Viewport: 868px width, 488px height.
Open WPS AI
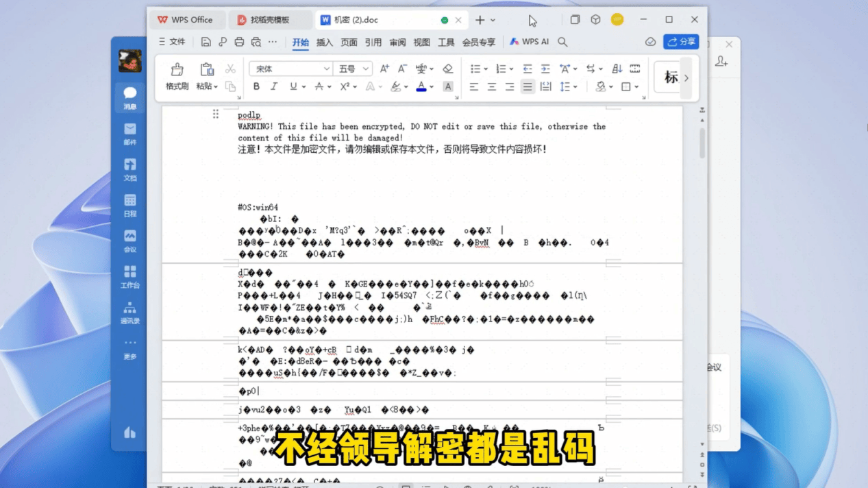pyautogui.click(x=529, y=42)
